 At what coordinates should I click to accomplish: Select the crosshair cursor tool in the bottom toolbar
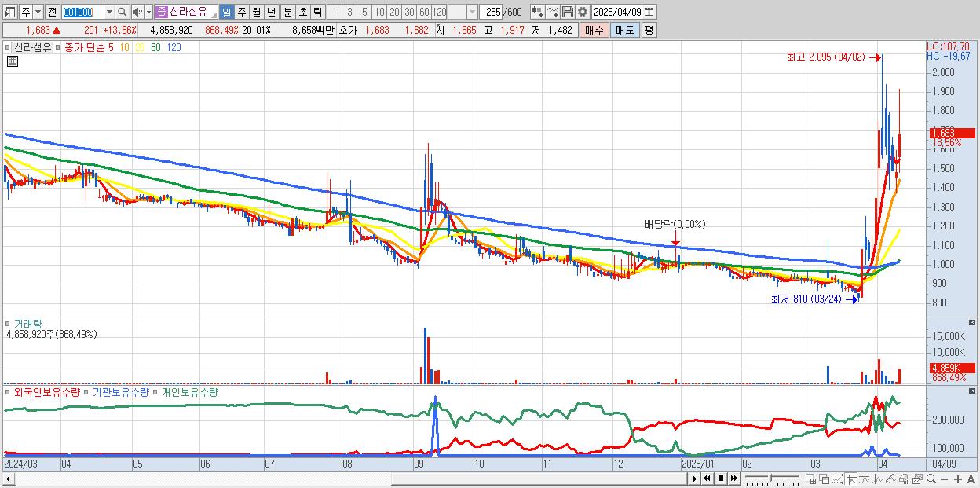click(x=851, y=479)
